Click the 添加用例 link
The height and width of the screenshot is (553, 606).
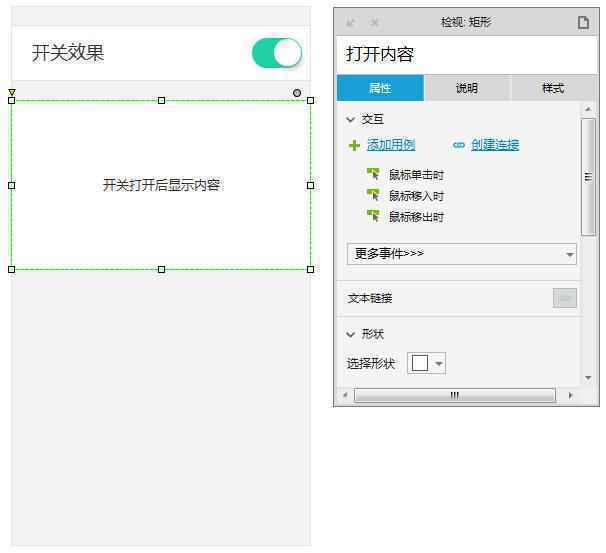click(x=391, y=145)
